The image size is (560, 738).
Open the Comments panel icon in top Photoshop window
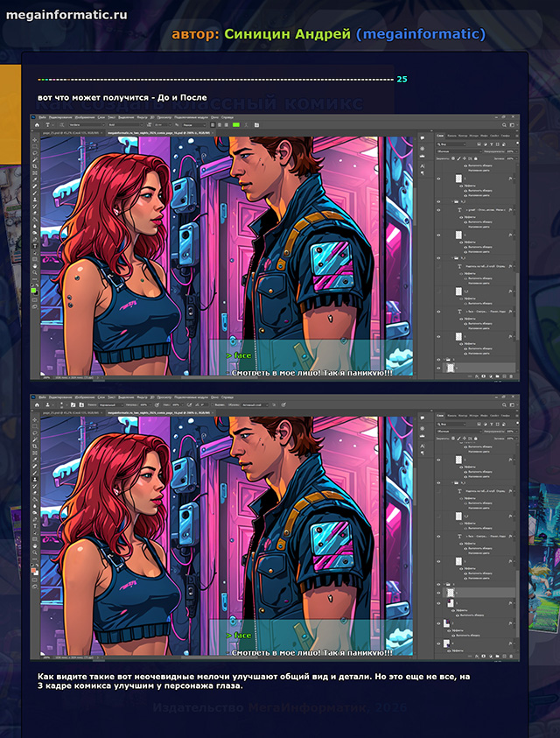point(422,138)
